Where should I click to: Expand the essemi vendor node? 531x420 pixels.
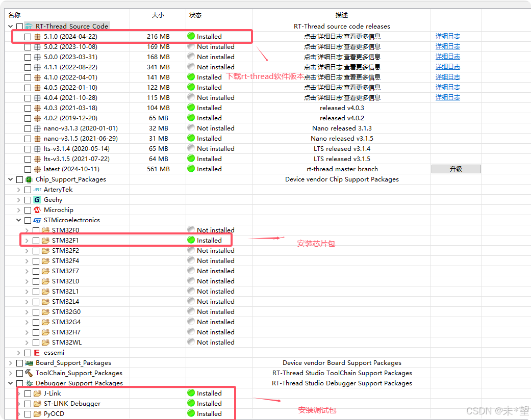coord(19,353)
